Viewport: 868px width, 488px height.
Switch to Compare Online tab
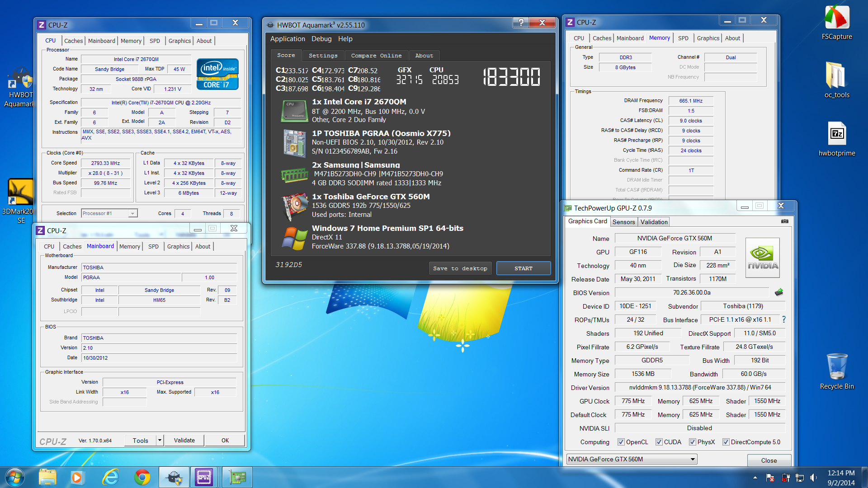[x=377, y=56]
